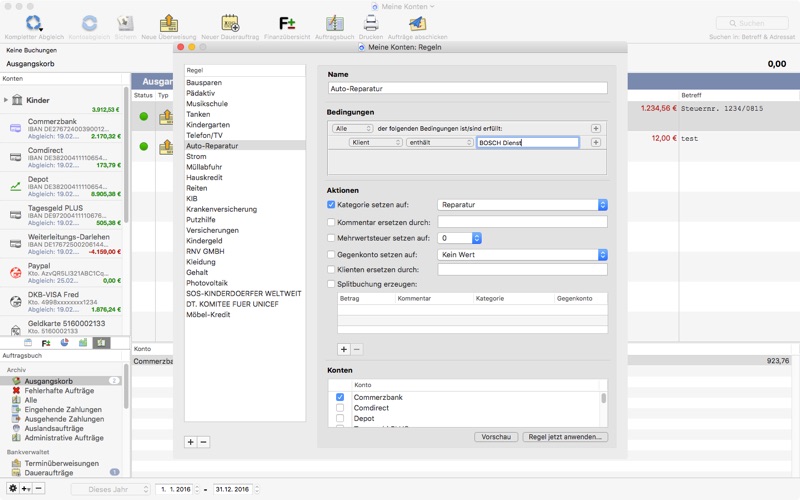Select Daueraufträge in the sidebar
The image size is (800, 500).
pyautogui.click(x=48, y=472)
